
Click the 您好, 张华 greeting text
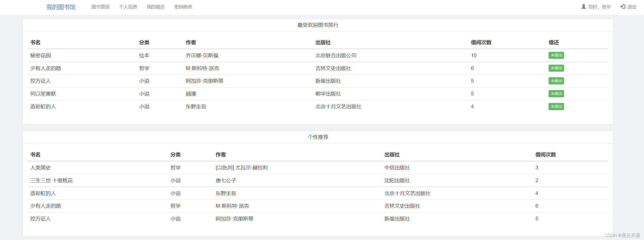click(x=600, y=7)
